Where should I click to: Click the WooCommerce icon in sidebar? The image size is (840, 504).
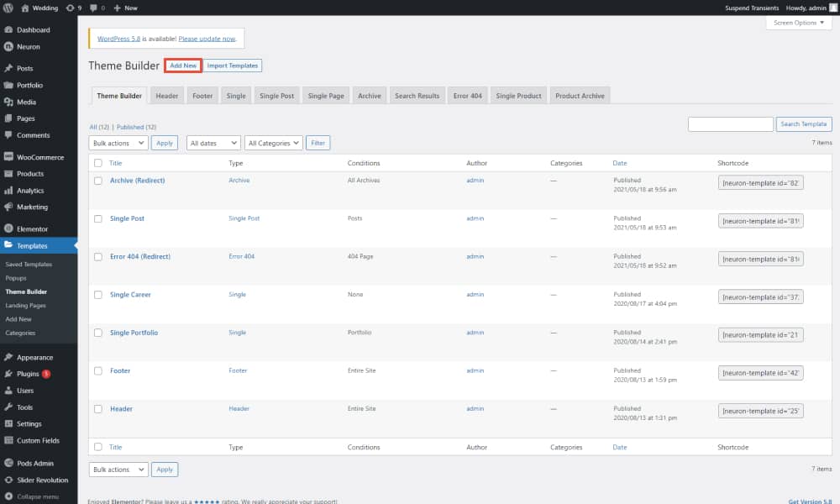8,157
